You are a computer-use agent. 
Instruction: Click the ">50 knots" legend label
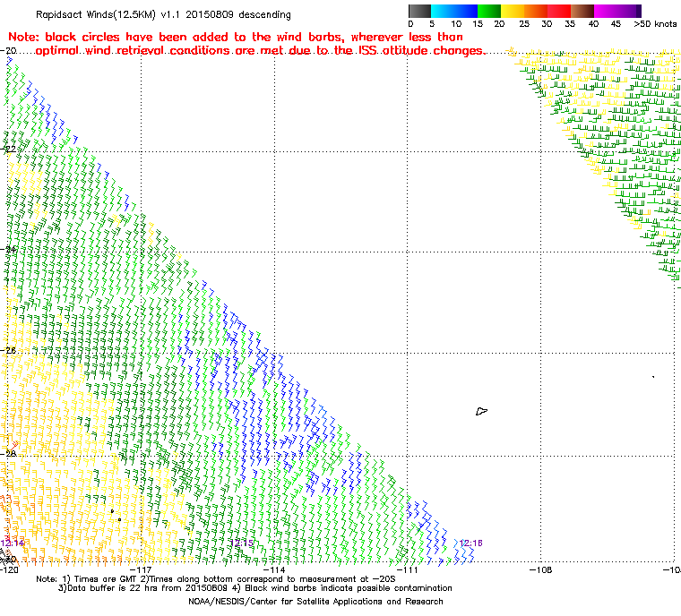click(x=655, y=24)
